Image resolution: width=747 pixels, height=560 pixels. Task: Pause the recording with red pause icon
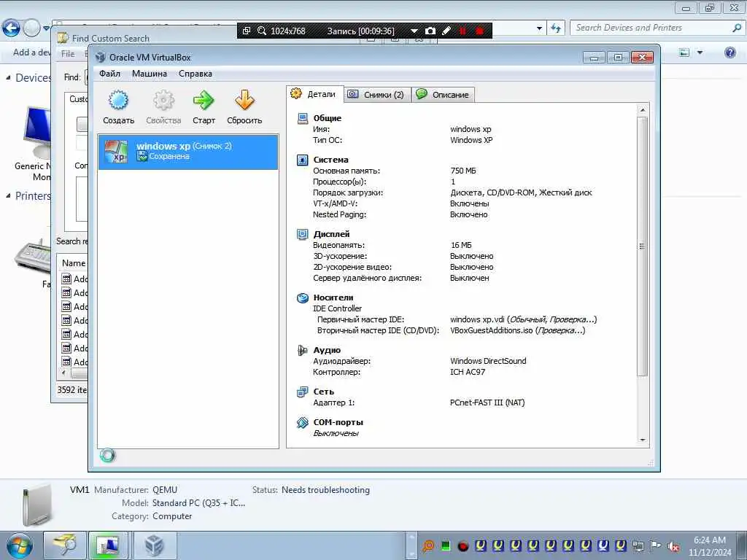(462, 31)
